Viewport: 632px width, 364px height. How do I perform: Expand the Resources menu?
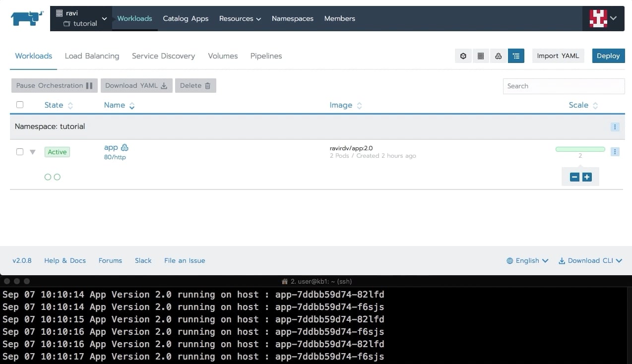click(240, 18)
